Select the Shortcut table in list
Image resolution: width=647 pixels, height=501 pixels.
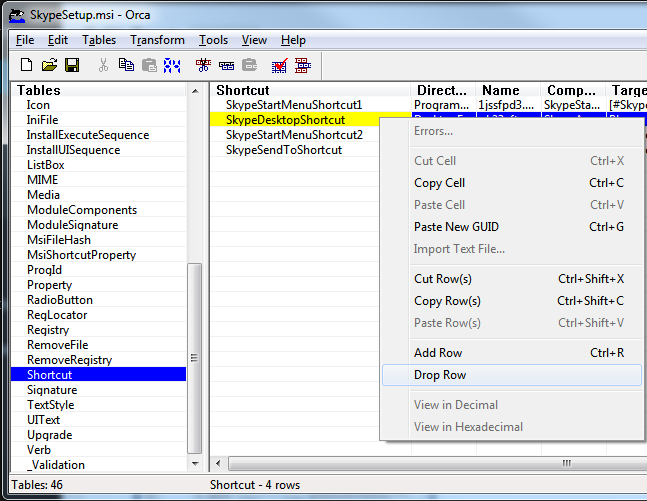pyautogui.click(x=99, y=375)
